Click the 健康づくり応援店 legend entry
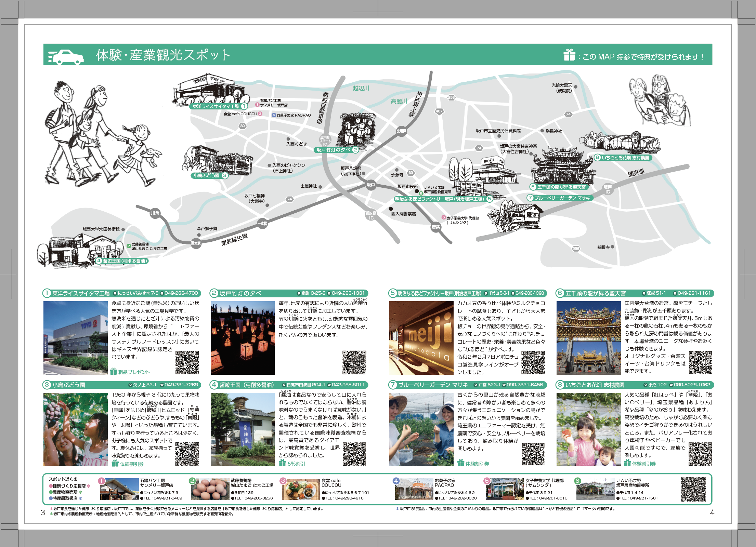The width and height of the screenshot is (756, 547). point(69,486)
